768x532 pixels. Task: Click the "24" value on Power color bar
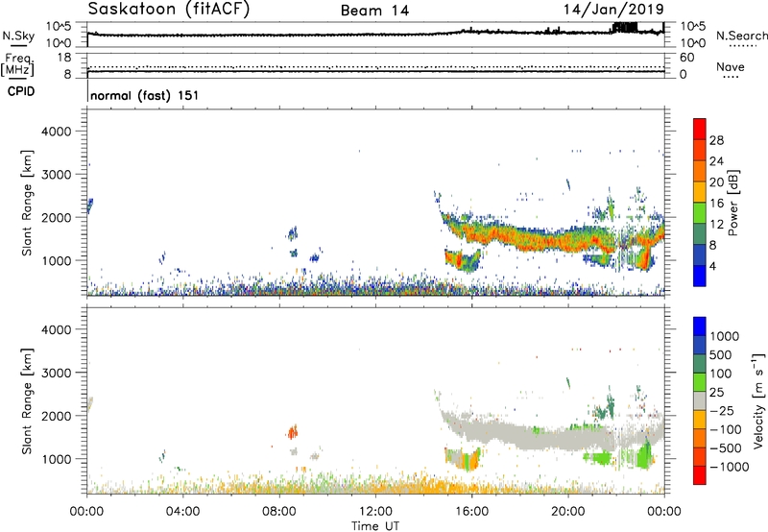(x=716, y=161)
